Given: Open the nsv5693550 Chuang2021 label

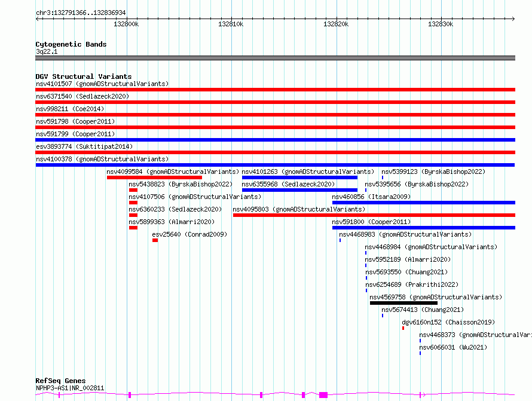Looking at the screenshot, I should (406, 272).
